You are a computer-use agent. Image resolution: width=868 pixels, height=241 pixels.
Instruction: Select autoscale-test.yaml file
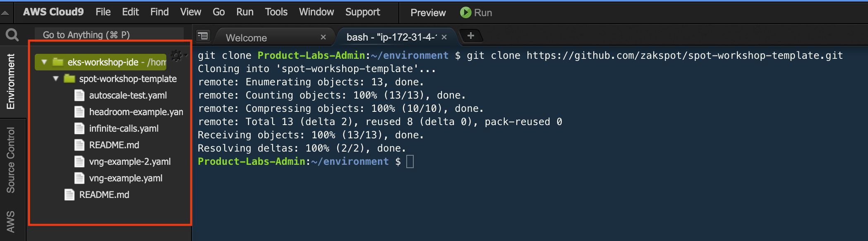pyautogui.click(x=128, y=95)
